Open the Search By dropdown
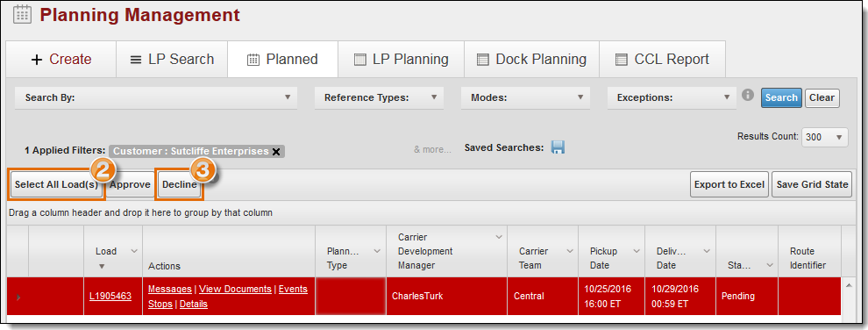 pos(156,97)
